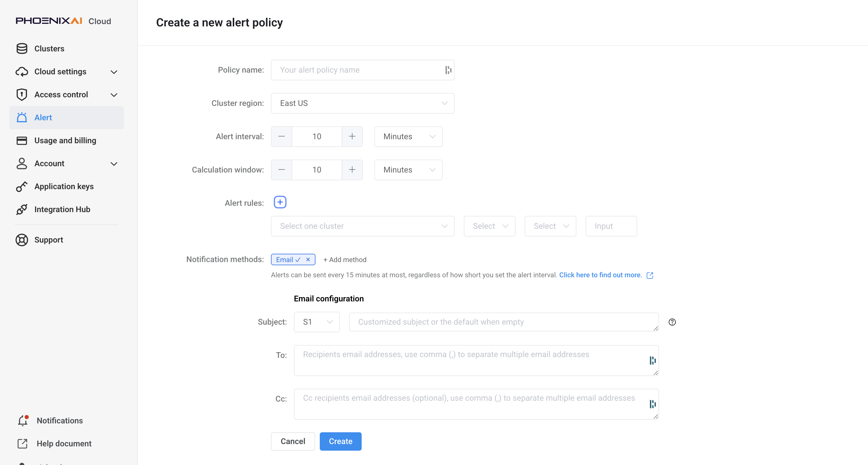Click the Alert interval value 10 field
Viewport: 868px width, 465px height.
tap(317, 136)
